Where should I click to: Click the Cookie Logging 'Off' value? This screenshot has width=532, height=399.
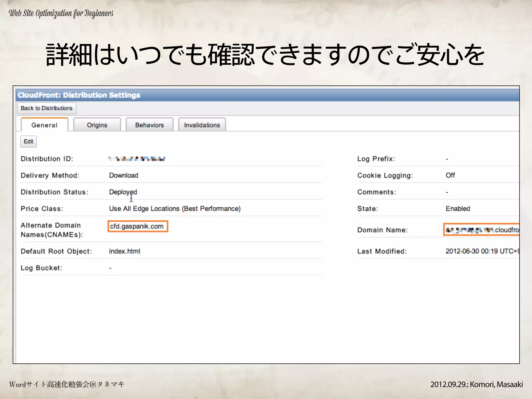[450, 175]
